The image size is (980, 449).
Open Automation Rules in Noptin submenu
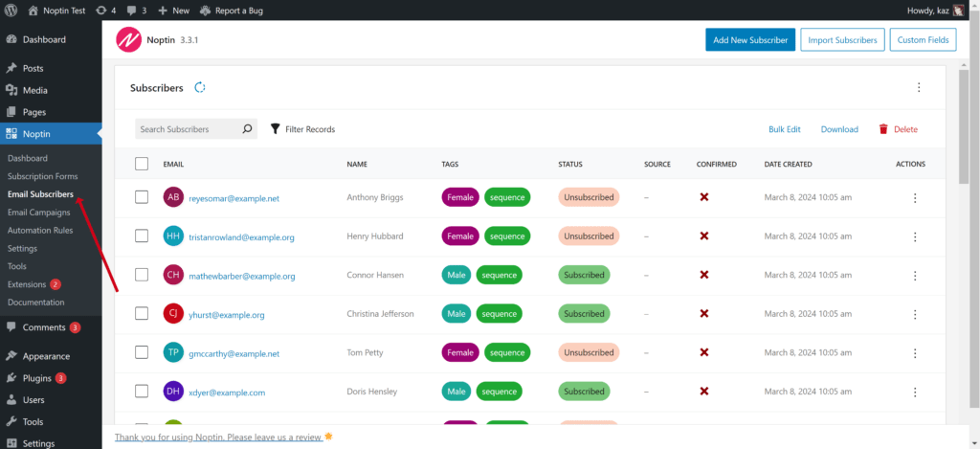pyautogui.click(x=40, y=230)
